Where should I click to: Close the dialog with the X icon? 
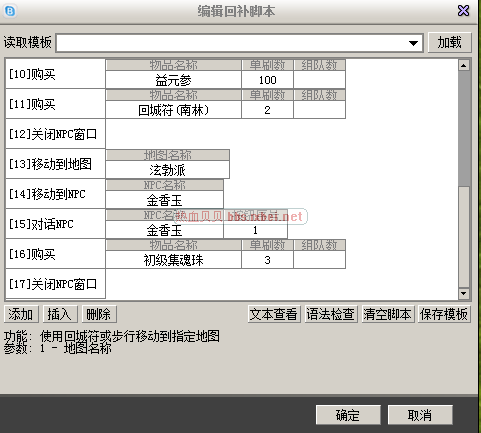tap(463, 11)
